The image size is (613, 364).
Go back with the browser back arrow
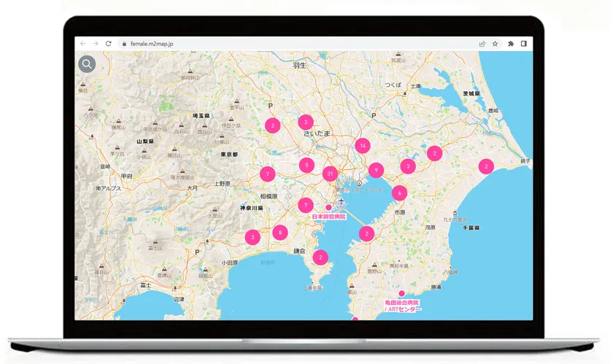coord(83,43)
